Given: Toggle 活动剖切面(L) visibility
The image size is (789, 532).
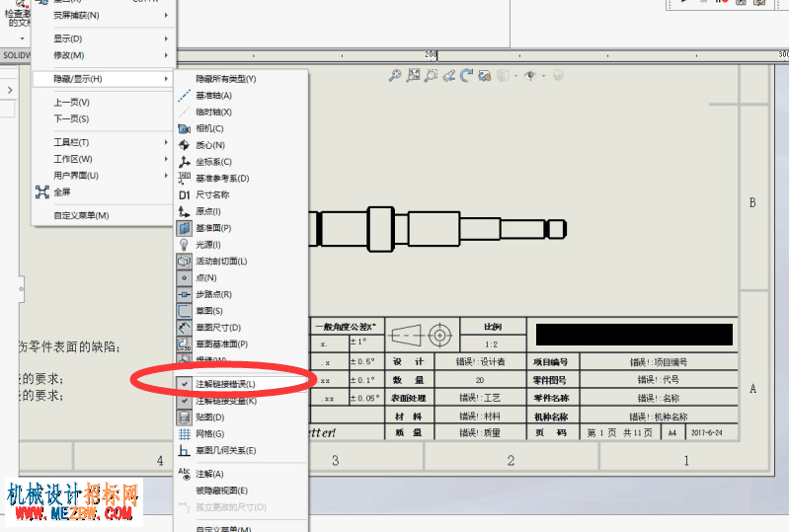Looking at the screenshot, I should (x=185, y=262).
